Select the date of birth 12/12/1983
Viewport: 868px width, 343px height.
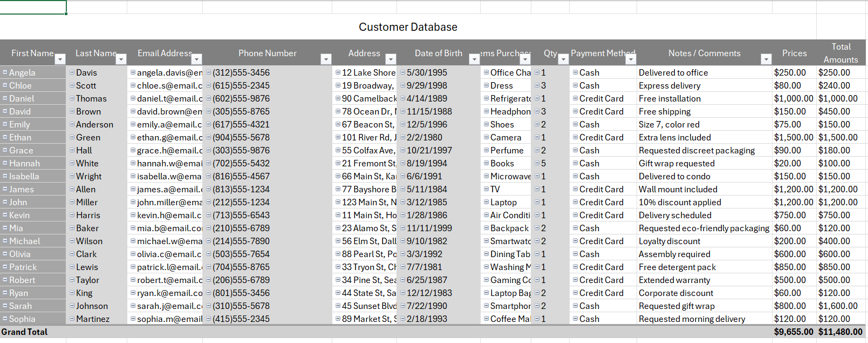[x=439, y=293]
